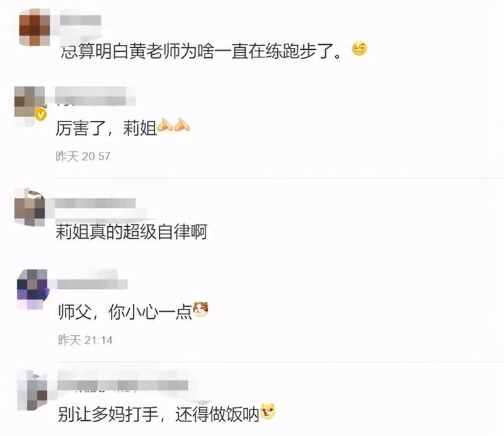Click the timestamp 昨天 20:57
Viewport: 504px width, 436px height.
(x=83, y=156)
